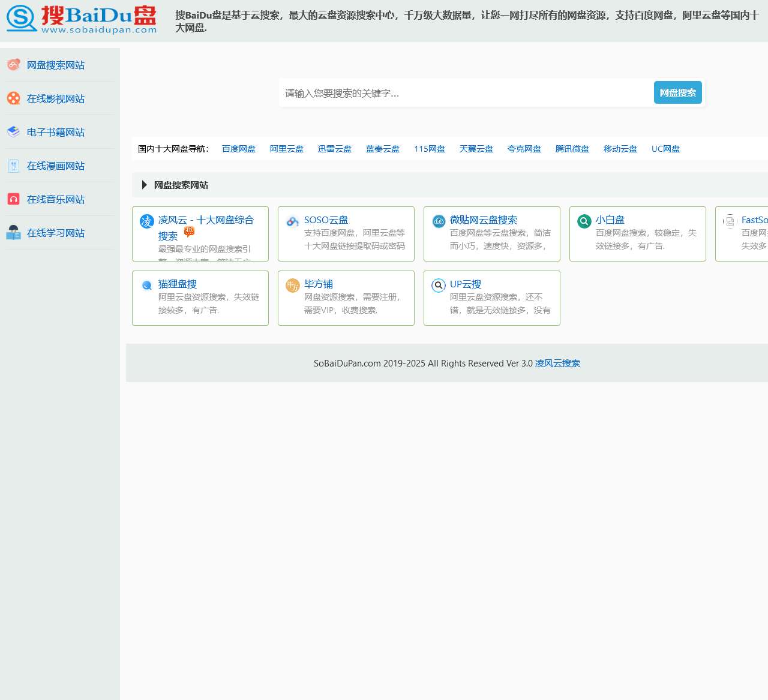Open the 迅雷云盘 navigation link
This screenshot has height=700, width=768.
(335, 149)
